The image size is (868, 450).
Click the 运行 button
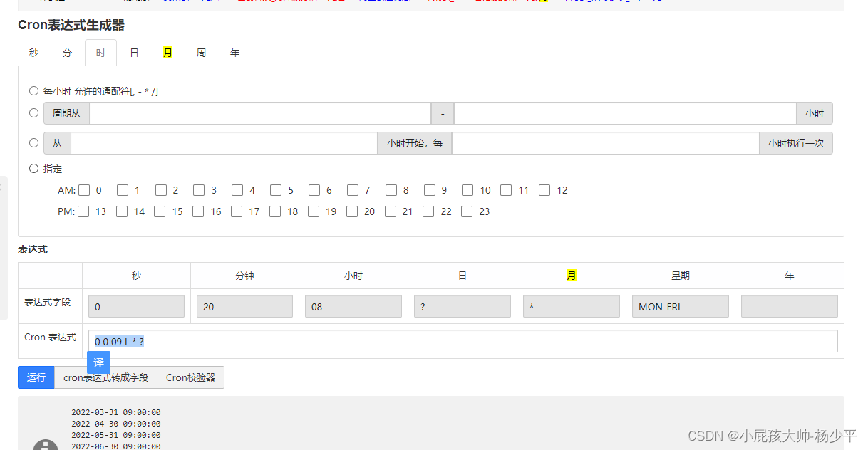(36, 377)
